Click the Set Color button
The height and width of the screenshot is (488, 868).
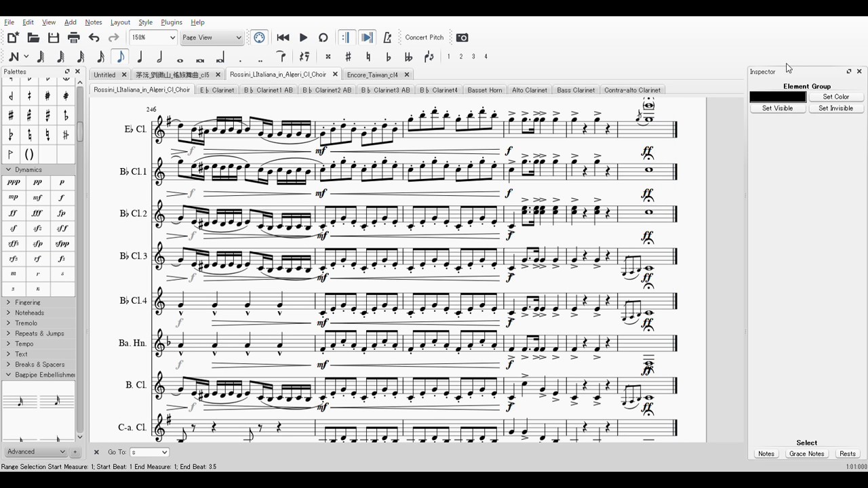[836, 97]
